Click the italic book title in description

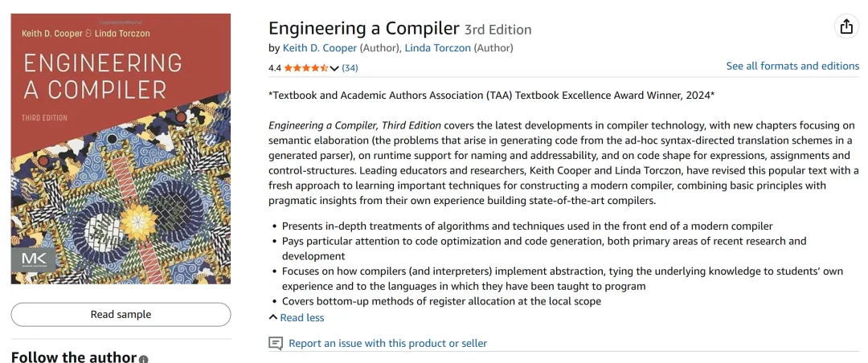pyautogui.click(x=354, y=125)
